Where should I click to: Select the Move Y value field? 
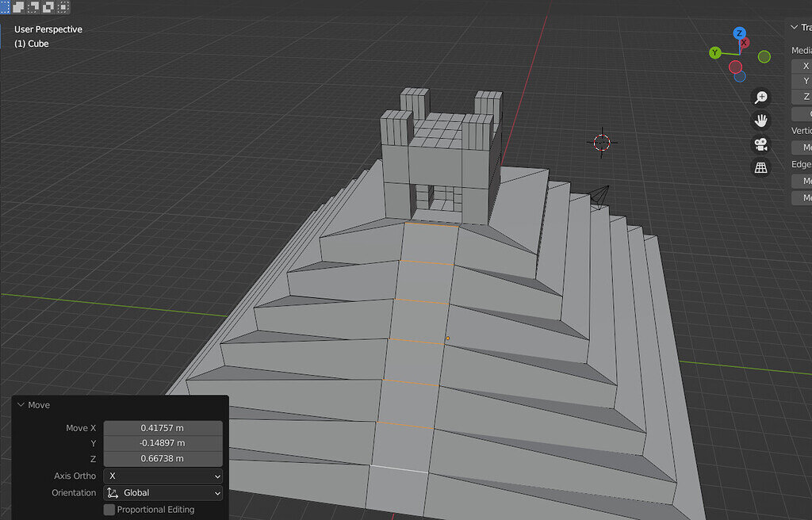pyautogui.click(x=163, y=442)
